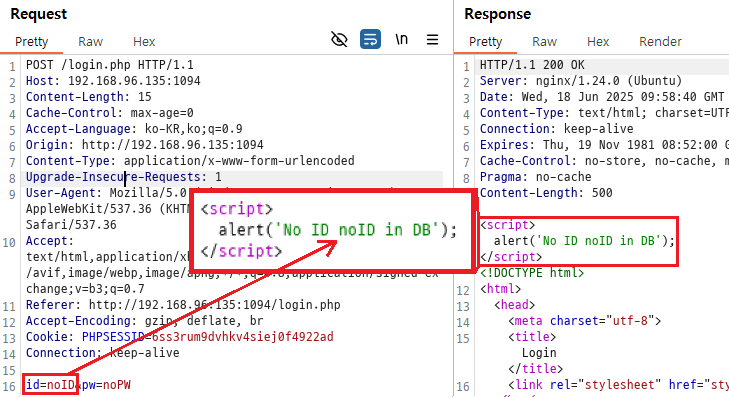Click the meta charset="utf-8" line in response
This screenshot has width=729, height=397.
pos(584,321)
